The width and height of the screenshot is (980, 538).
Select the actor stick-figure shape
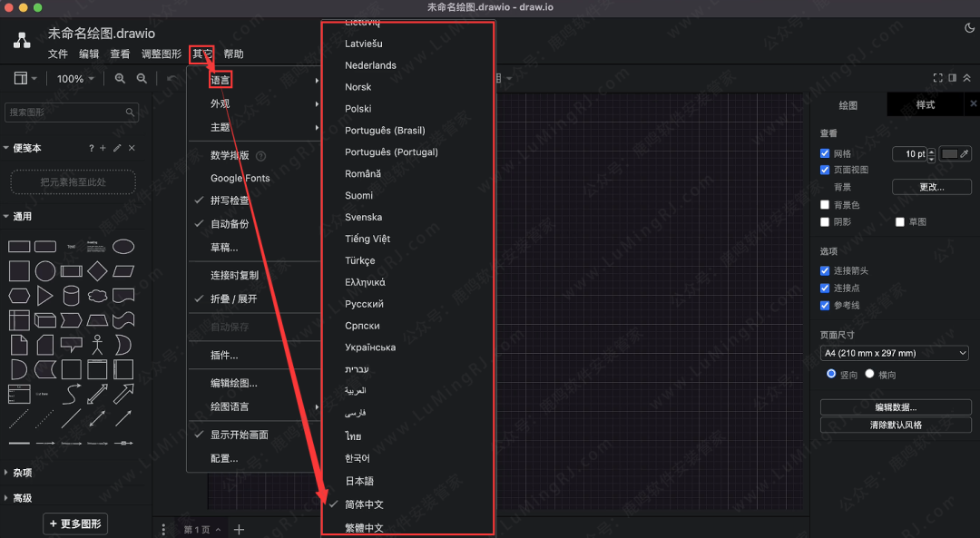(x=97, y=346)
